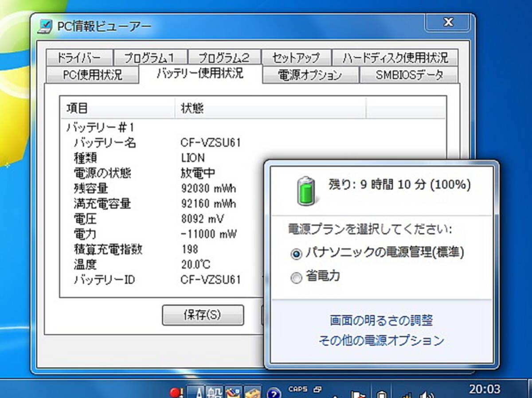
Task: Click the CAPS indicator on language bar
Action: [298, 389]
